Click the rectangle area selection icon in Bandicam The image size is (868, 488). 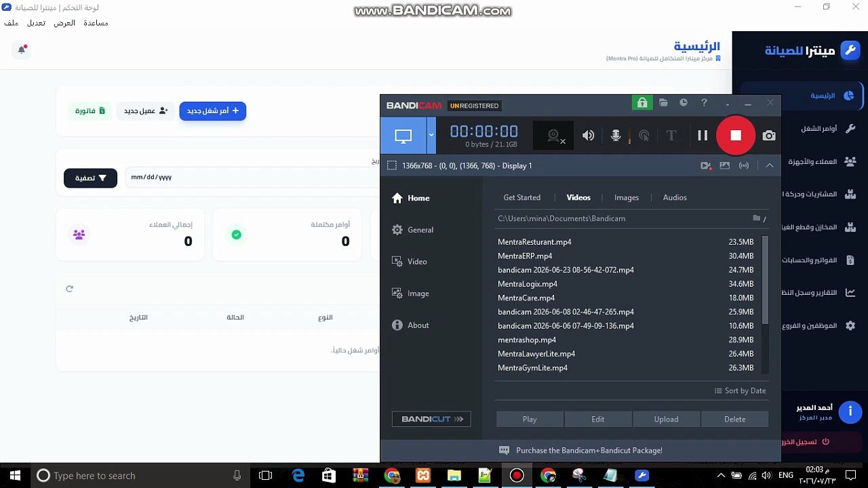tap(391, 165)
